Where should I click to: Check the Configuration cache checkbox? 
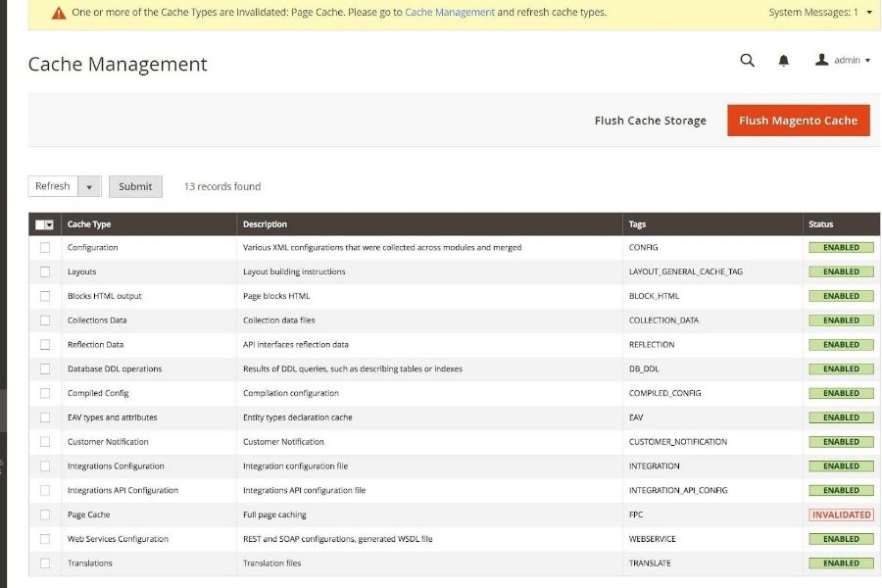pyautogui.click(x=45, y=248)
